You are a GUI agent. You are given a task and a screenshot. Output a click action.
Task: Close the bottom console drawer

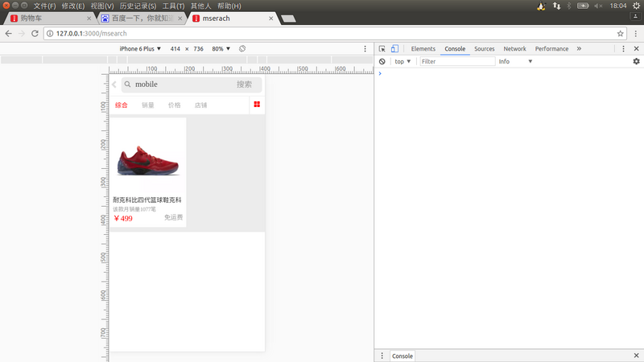[x=636, y=356]
